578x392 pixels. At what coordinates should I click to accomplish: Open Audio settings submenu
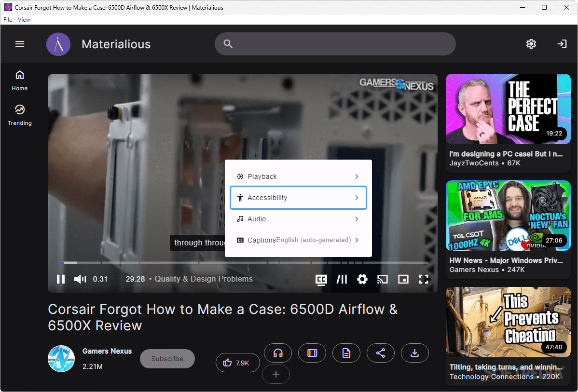[x=298, y=219]
